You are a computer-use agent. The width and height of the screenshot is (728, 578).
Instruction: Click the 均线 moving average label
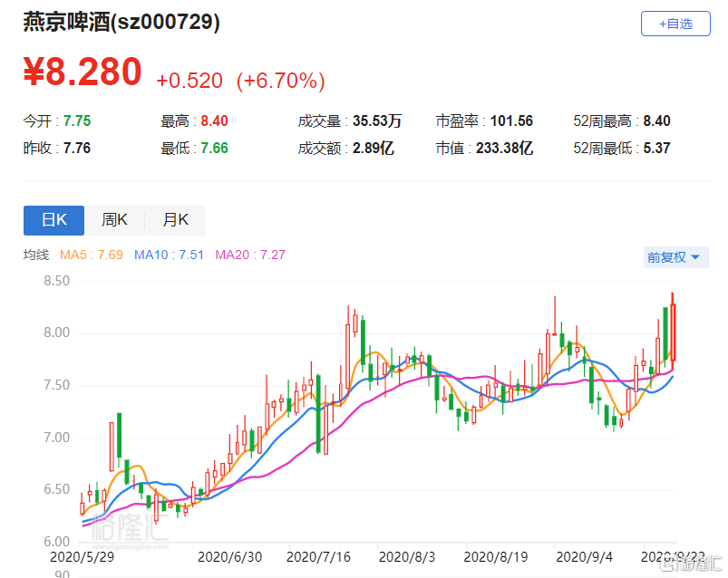click(x=36, y=255)
